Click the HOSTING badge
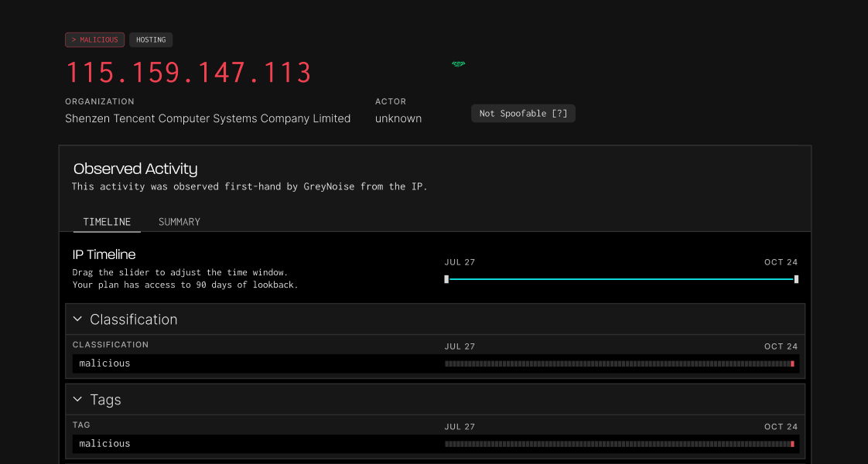 (x=151, y=39)
